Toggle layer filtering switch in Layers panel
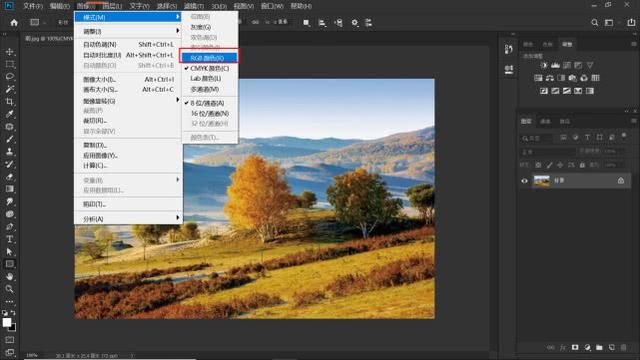The height and width of the screenshot is (360, 640). 624,136
